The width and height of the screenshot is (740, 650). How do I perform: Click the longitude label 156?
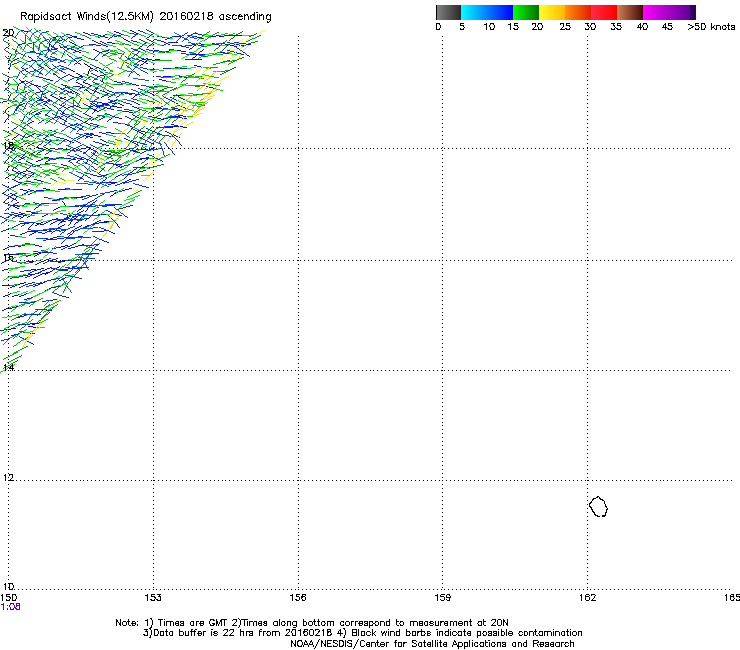[x=298, y=598]
